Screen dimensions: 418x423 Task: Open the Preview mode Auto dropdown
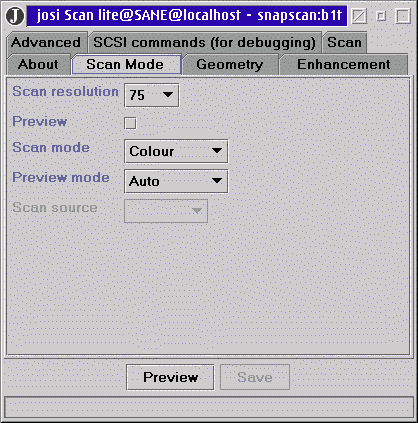coord(176,181)
